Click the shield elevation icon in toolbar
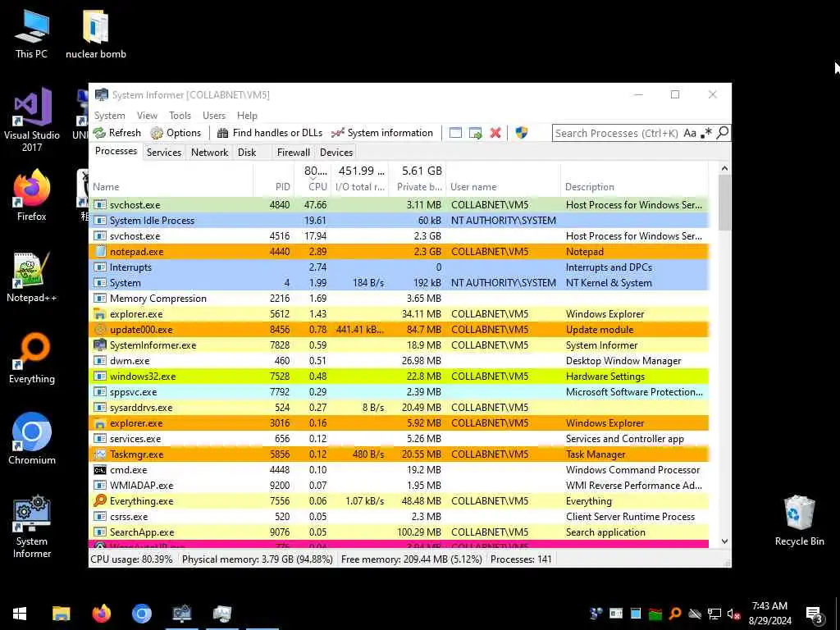The width and height of the screenshot is (840, 630). (x=521, y=133)
